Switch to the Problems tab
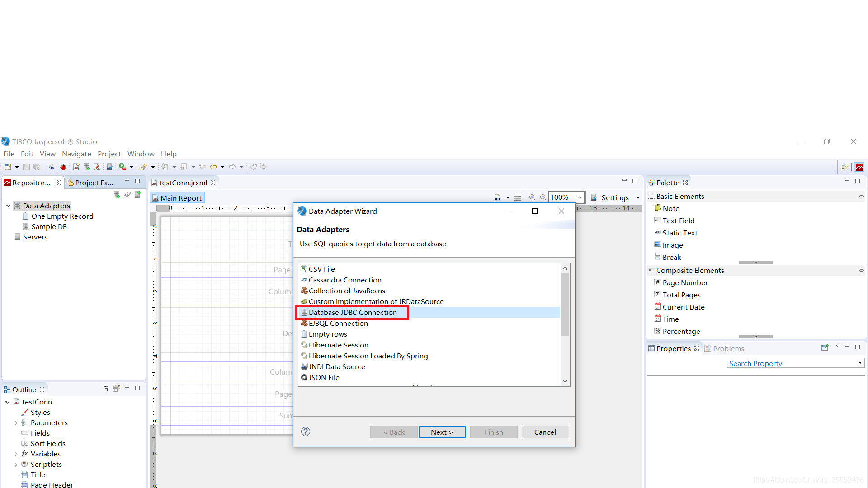 [x=724, y=348]
